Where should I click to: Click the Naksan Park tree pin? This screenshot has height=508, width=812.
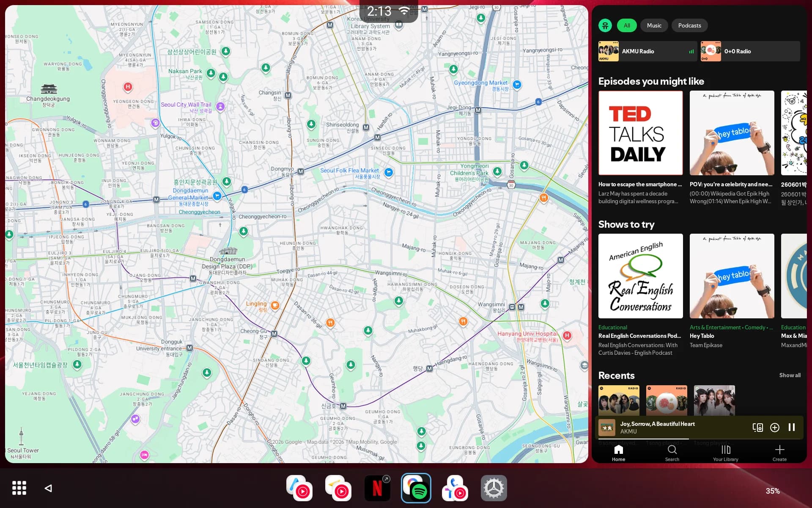pyautogui.click(x=211, y=73)
